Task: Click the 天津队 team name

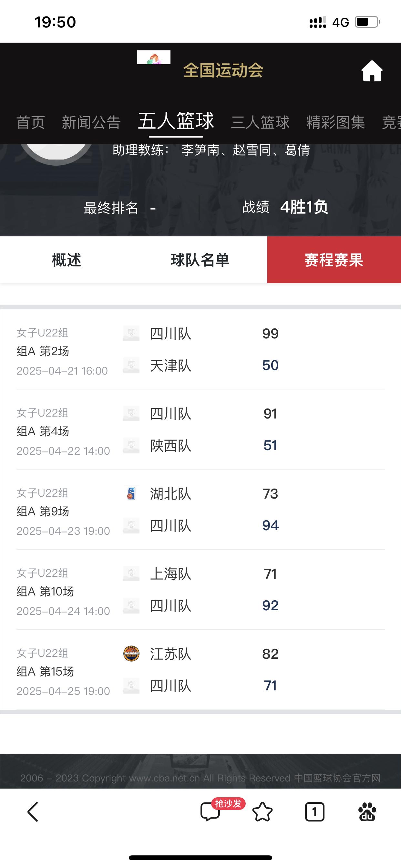Action: click(170, 366)
